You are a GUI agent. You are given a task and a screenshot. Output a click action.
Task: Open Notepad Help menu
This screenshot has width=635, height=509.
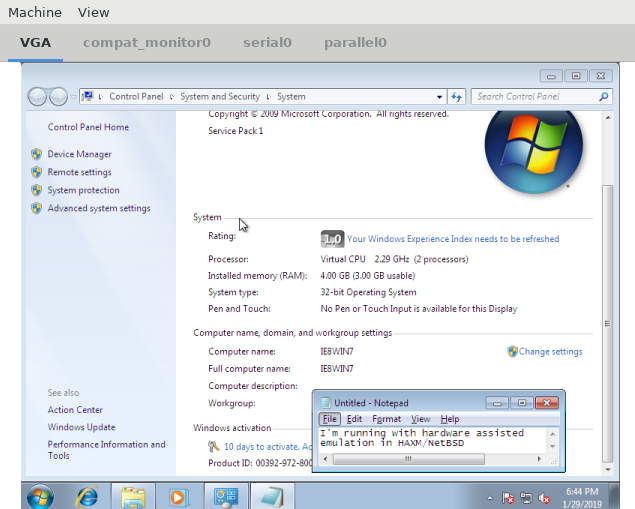point(450,419)
